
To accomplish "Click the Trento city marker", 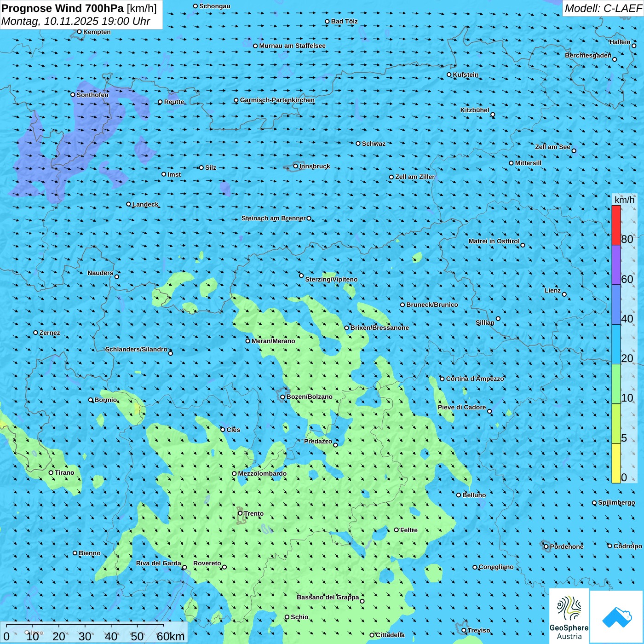I will pyautogui.click(x=240, y=513).
